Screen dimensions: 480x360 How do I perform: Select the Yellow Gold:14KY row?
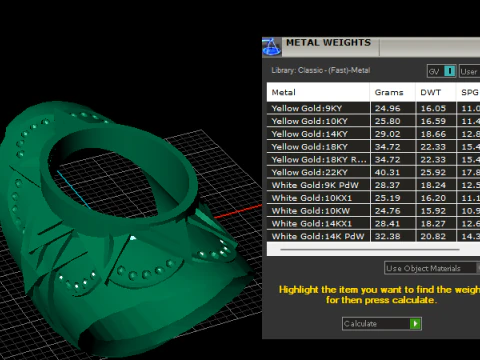[x=373, y=134]
